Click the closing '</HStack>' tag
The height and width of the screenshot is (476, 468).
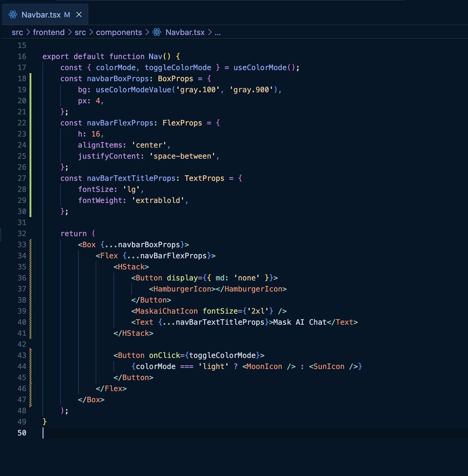pyautogui.click(x=133, y=333)
